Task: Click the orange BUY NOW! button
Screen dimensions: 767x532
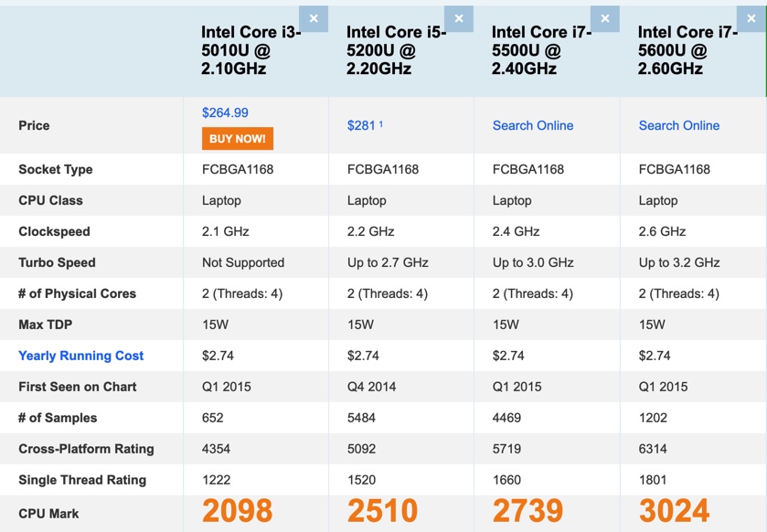Action: click(x=238, y=139)
